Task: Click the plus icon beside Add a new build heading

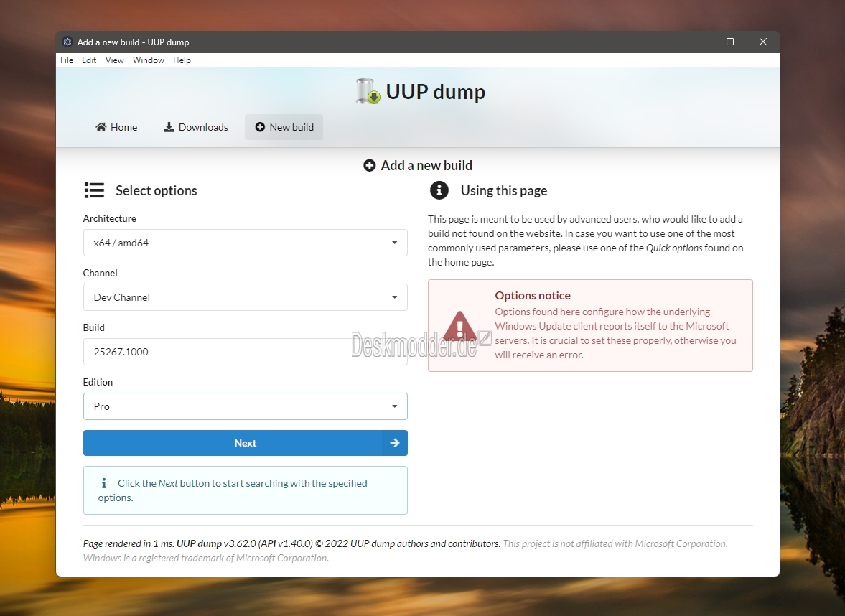Action: pyautogui.click(x=369, y=165)
